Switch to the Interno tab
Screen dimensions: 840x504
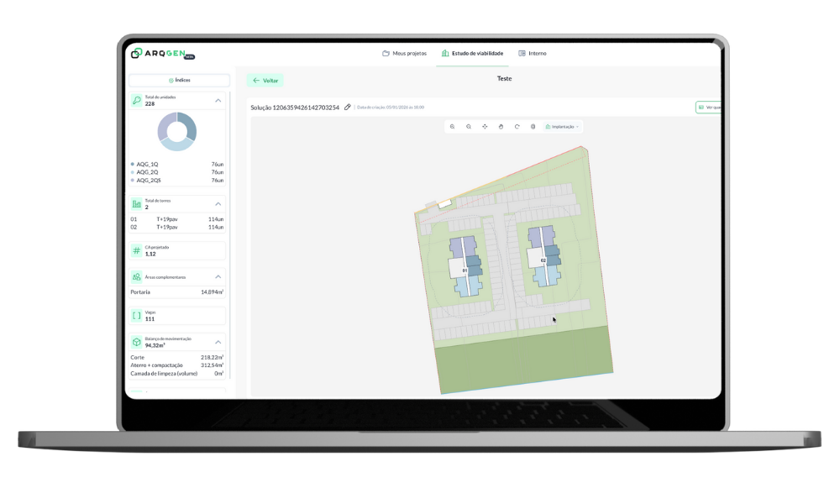pos(533,53)
